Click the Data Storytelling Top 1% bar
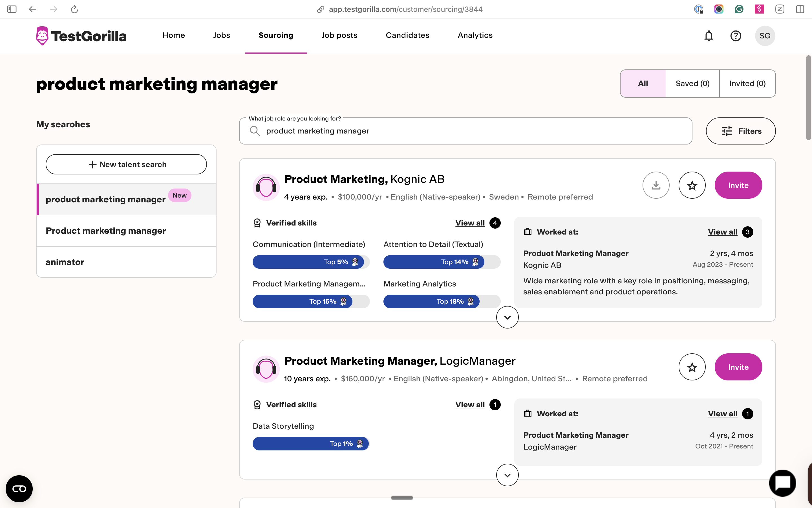Viewport: 812px width, 508px height. coord(311,443)
